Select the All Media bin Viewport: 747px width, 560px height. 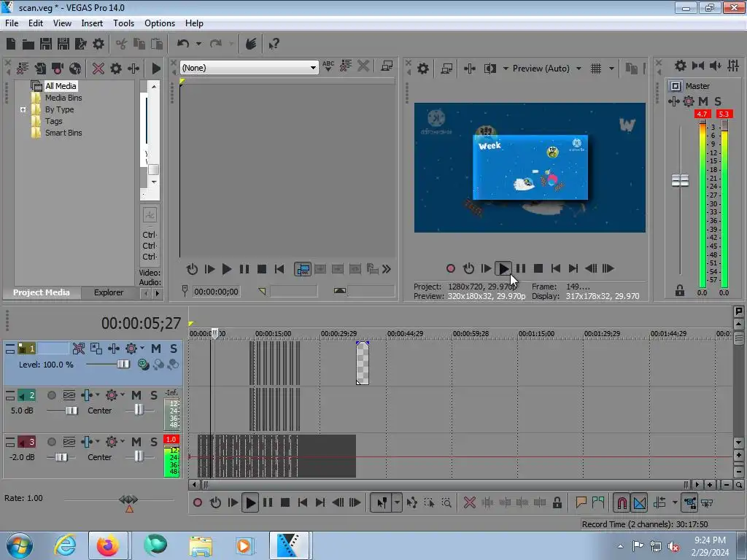click(x=61, y=86)
